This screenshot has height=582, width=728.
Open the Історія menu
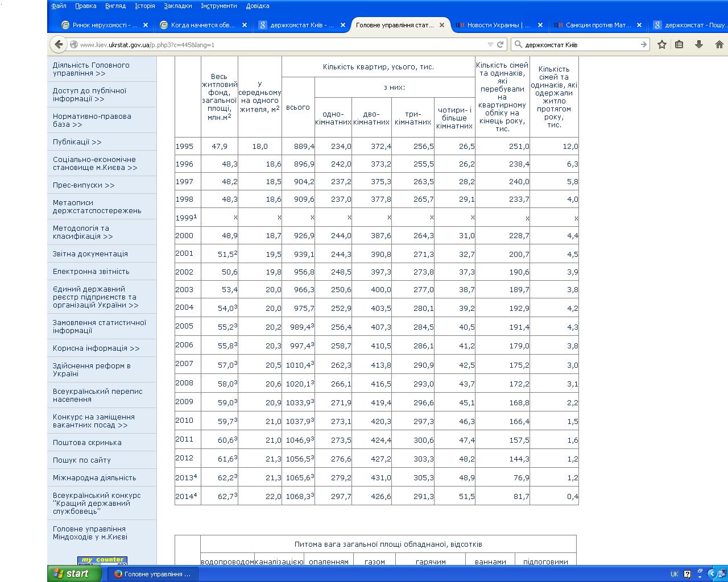tap(145, 6)
